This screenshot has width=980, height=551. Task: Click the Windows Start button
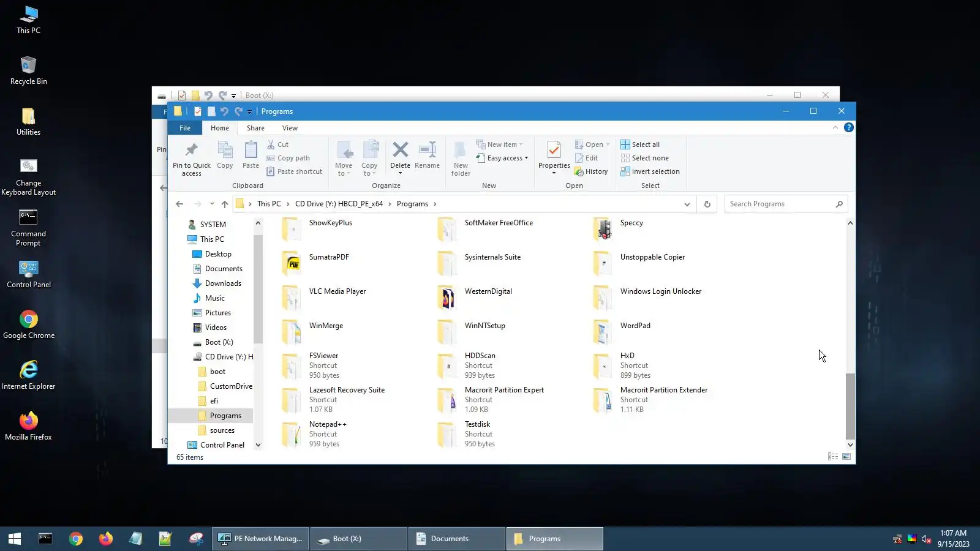(15, 539)
